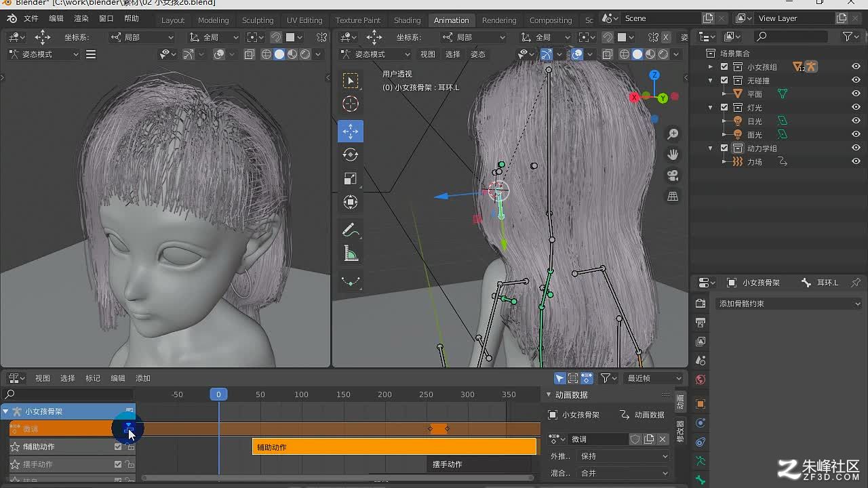This screenshot has height=488, width=868.
Task: Click the push down action icon on 微调 track
Action: pyautogui.click(x=129, y=428)
